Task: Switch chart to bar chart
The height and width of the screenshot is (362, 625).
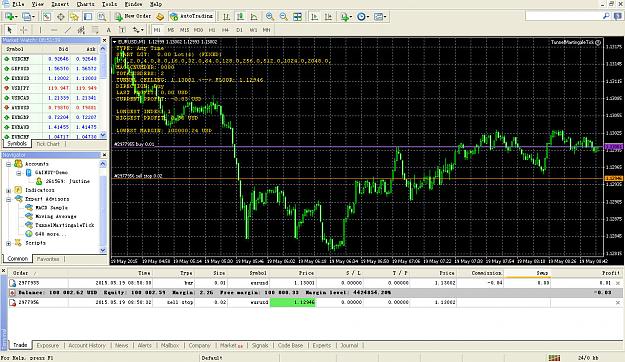Action: [226, 16]
